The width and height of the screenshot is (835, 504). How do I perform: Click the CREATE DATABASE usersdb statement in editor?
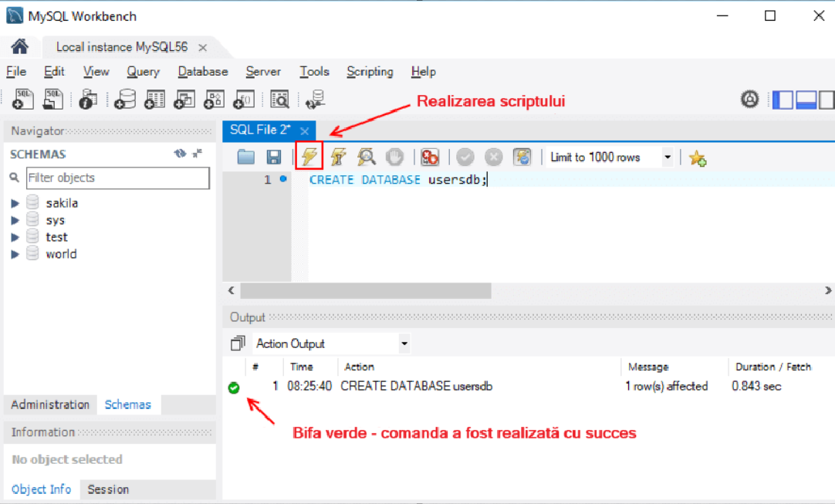pos(397,180)
